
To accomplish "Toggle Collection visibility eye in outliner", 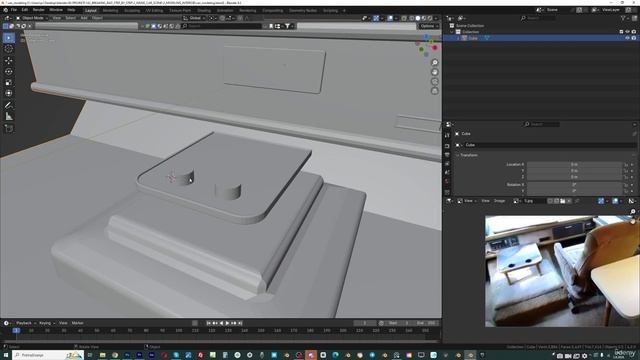I will pos(627,32).
